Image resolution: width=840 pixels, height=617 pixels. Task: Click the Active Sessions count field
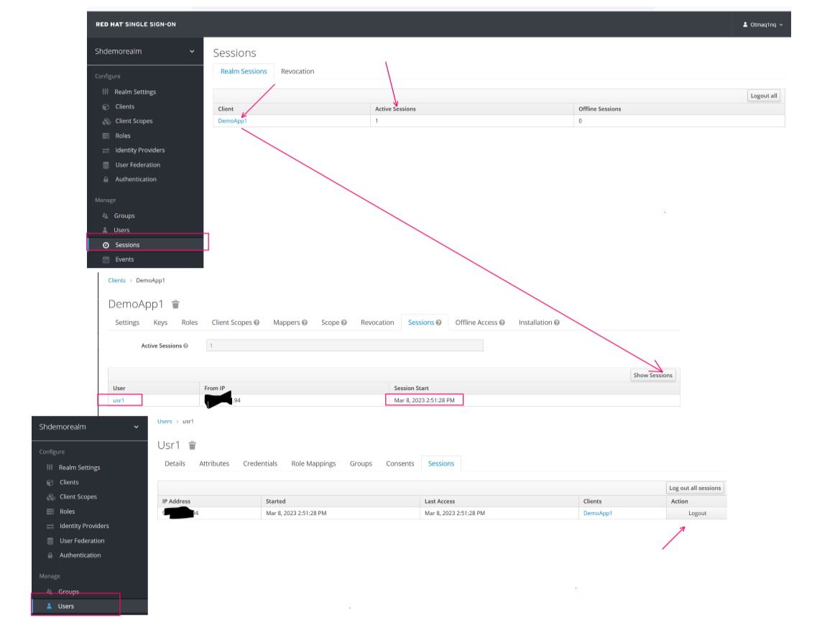click(x=345, y=345)
